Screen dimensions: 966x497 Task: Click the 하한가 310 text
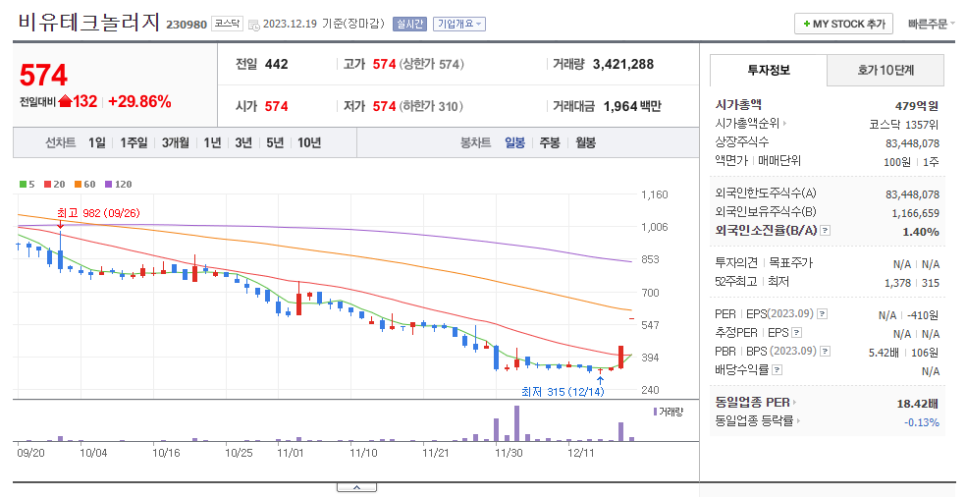pyautogui.click(x=431, y=107)
